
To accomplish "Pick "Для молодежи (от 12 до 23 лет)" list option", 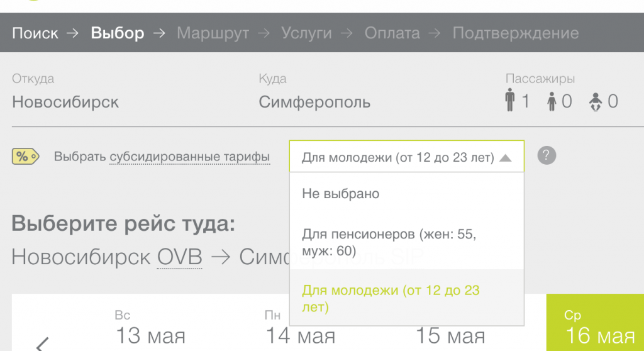I will [x=391, y=299].
